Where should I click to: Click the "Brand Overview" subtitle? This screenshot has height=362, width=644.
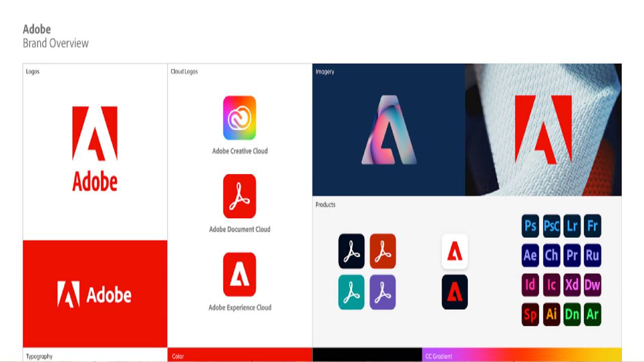56,43
